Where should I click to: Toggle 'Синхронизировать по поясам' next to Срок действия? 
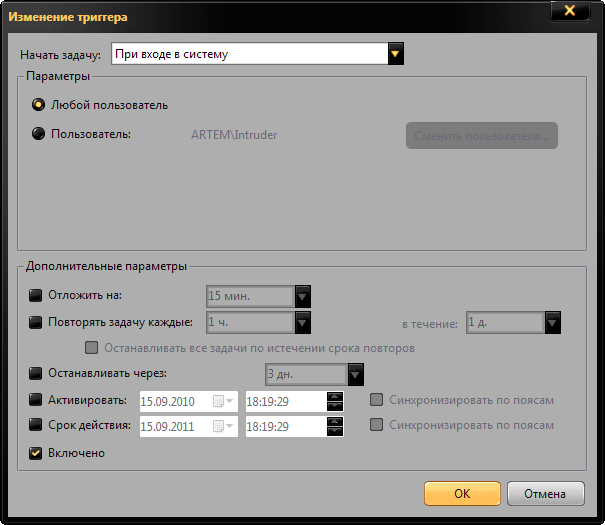tap(376, 425)
